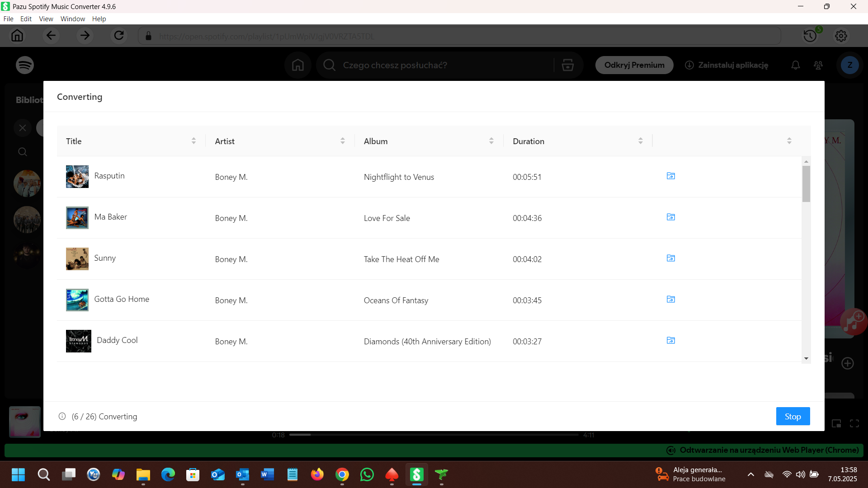Sort list by Album column
Image resolution: width=868 pixels, height=488 pixels.
tap(491, 141)
